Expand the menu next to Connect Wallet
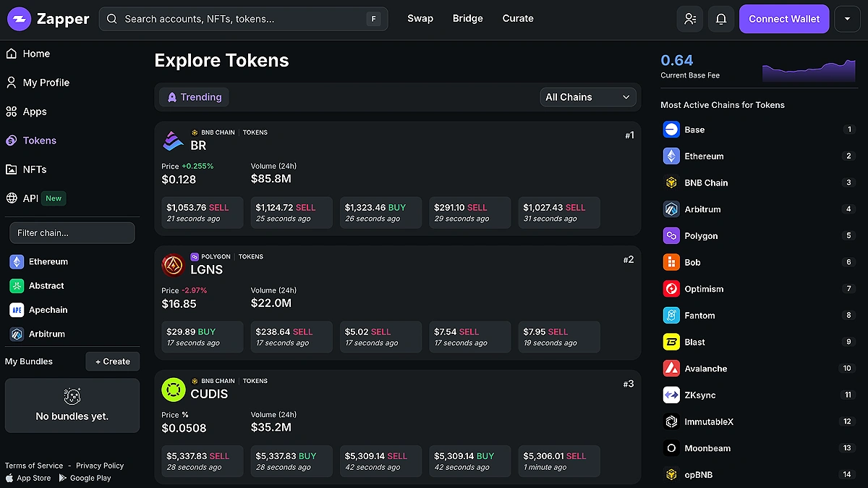Image resolution: width=868 pixels, height=488 pixels. [847, 20]
